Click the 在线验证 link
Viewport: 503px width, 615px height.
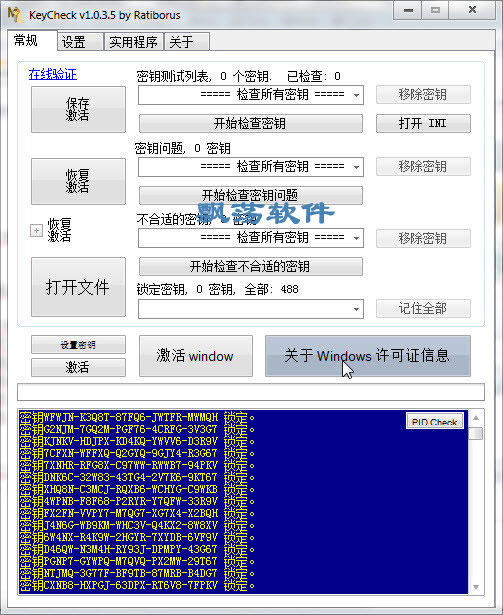coord(53,74)
